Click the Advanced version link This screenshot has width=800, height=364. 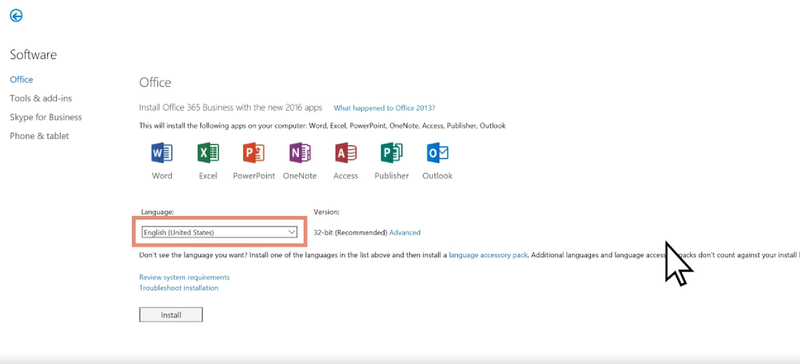[405, 232]
